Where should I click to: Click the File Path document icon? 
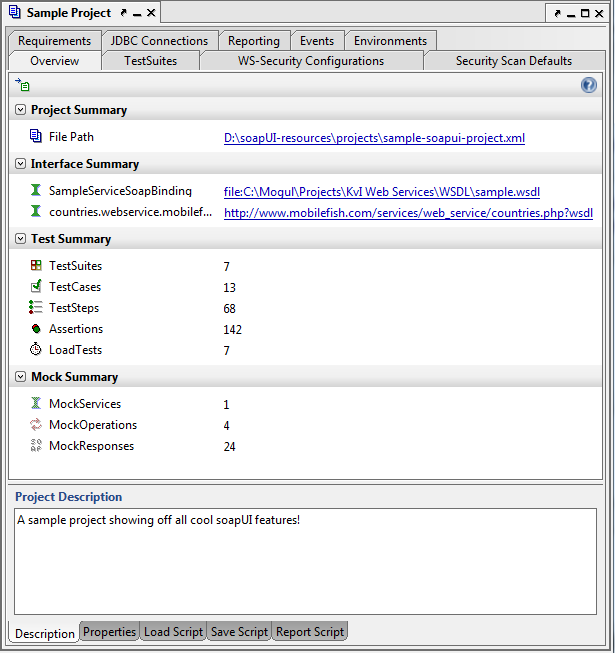(36, 136)
